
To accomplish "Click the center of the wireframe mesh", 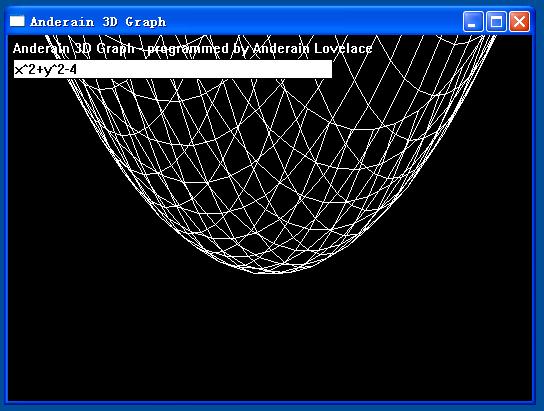I will point(271,166).
